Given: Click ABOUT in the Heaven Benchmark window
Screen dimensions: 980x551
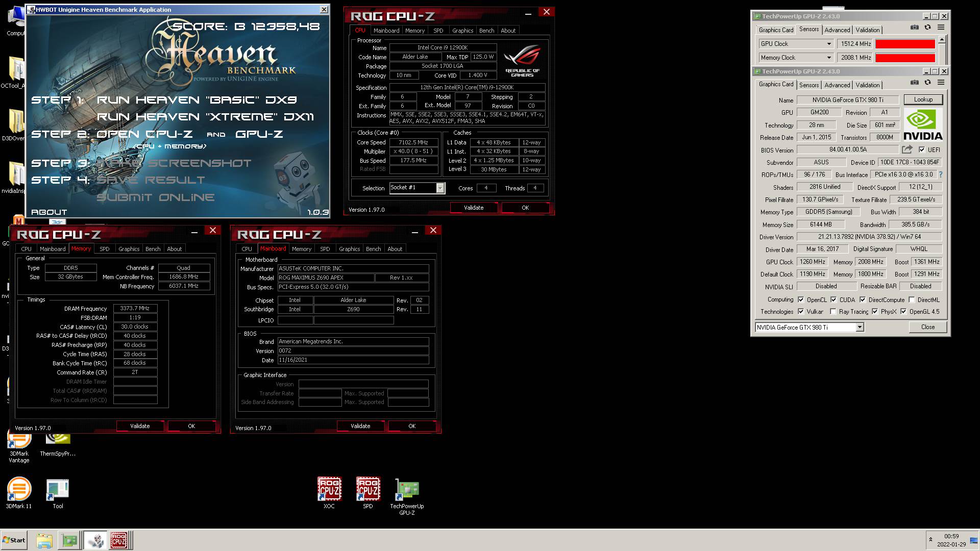Looking at the screenshot, I should coord(49,212).
